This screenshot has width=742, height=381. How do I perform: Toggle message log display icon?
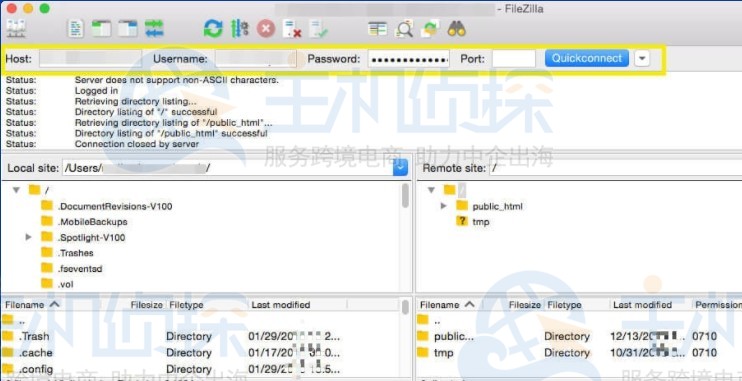[75, 29]
